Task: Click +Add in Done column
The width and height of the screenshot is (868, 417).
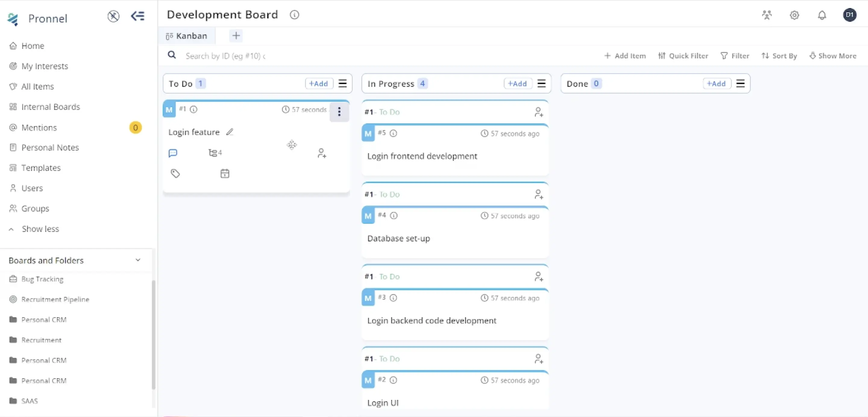Action: (x=716, y=83)
